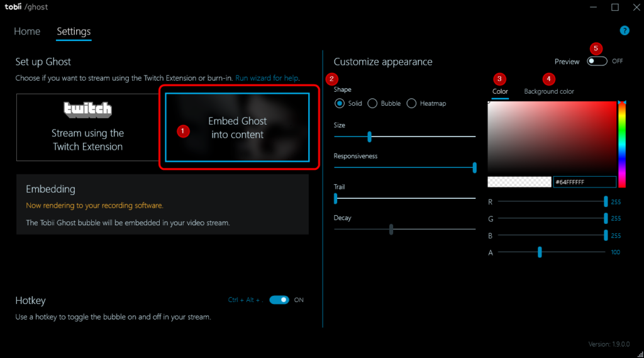The image size is (644, 358).
Task: Switch to the Home tab
Action: [x=27, y=31]
